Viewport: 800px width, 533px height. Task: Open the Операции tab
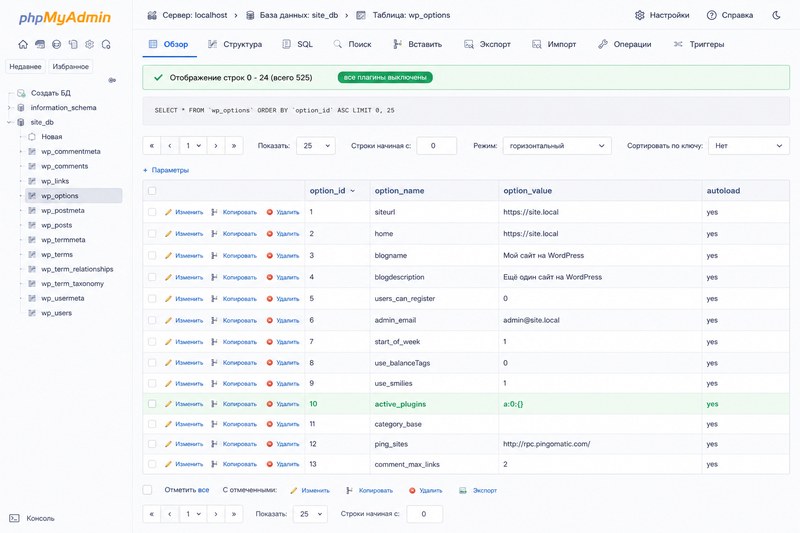tap(624, 44)
